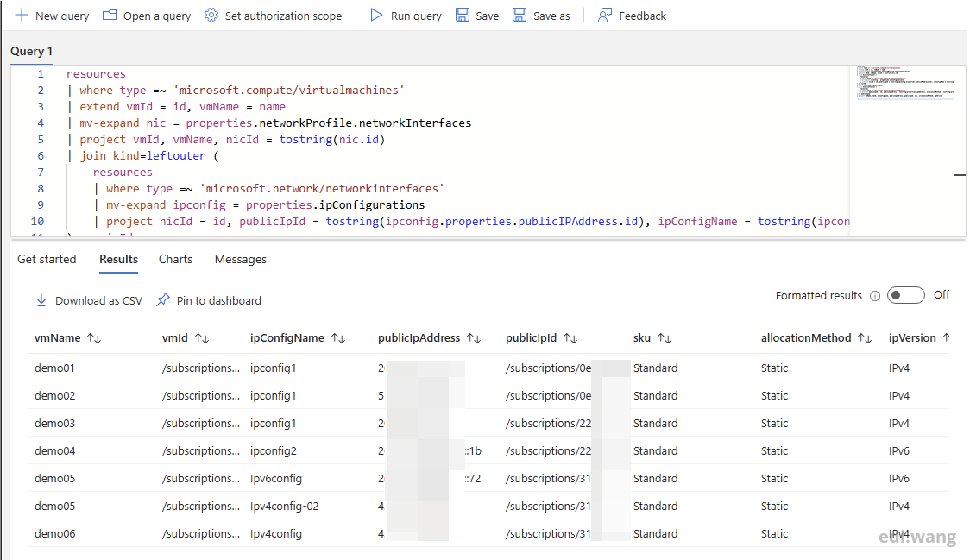This screenshot has width=970, height=560.
Task: Sort by vmName column arrows
Action: pos(94,338)
